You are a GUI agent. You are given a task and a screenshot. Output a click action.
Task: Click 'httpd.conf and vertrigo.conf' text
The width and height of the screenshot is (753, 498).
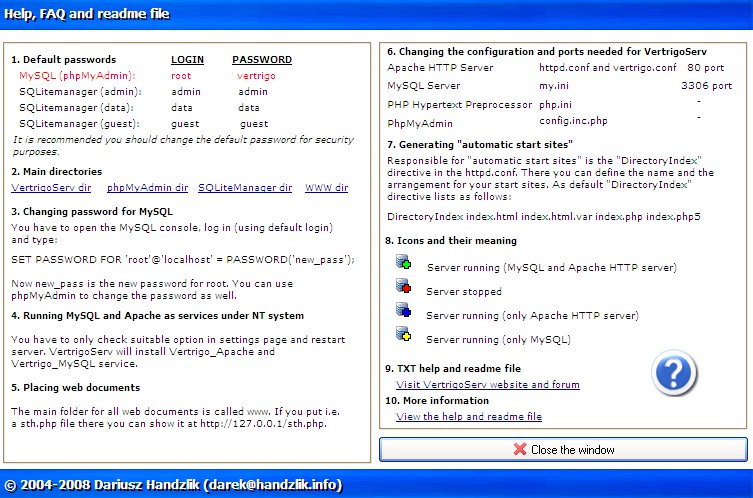click(x=607, y=68)
